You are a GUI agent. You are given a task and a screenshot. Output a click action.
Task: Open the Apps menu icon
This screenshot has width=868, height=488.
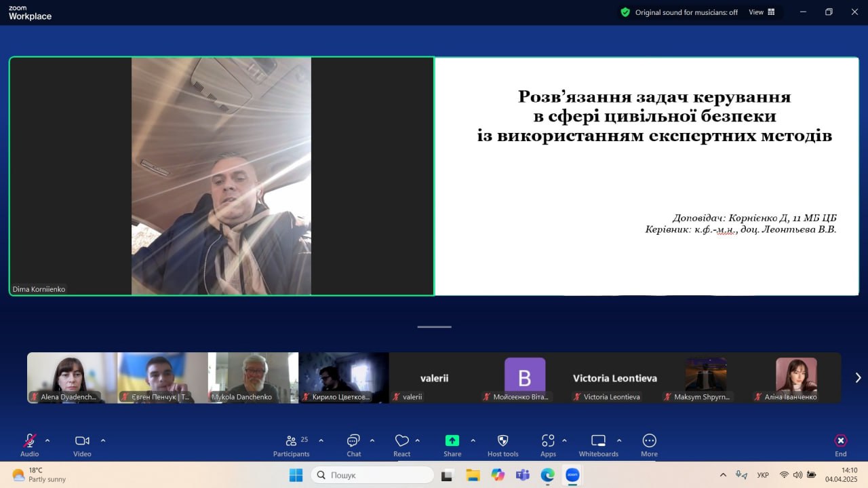[548, 441]
